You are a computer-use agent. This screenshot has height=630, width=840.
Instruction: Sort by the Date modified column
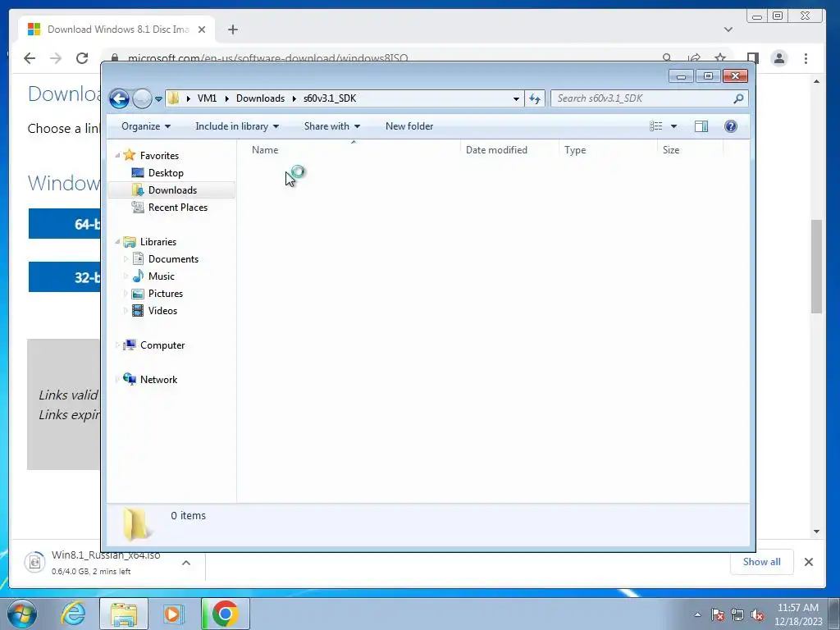[x=509, y=150]
